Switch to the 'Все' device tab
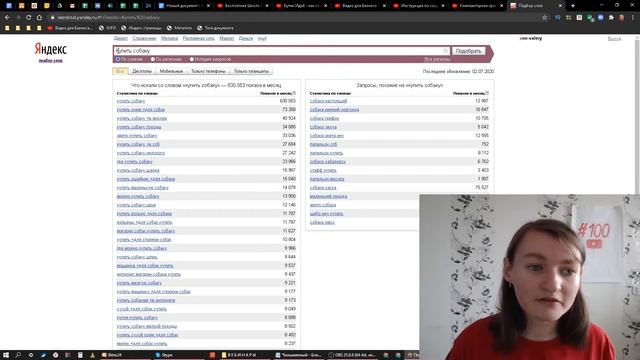This screenshot has height=360, width=640. [120, 71]
